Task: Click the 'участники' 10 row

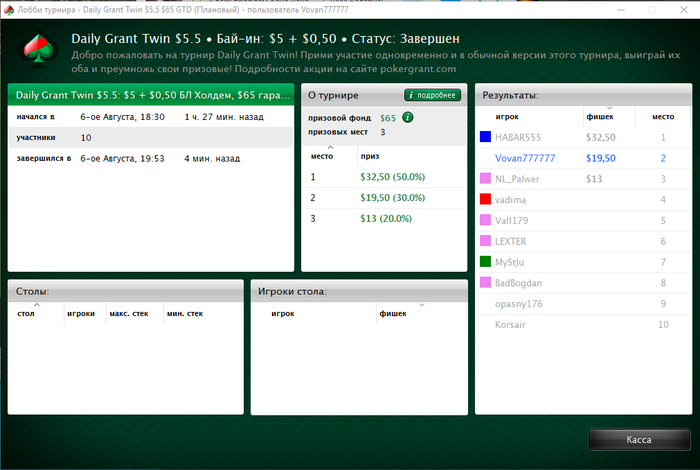Action: click(x=151, y=137)
